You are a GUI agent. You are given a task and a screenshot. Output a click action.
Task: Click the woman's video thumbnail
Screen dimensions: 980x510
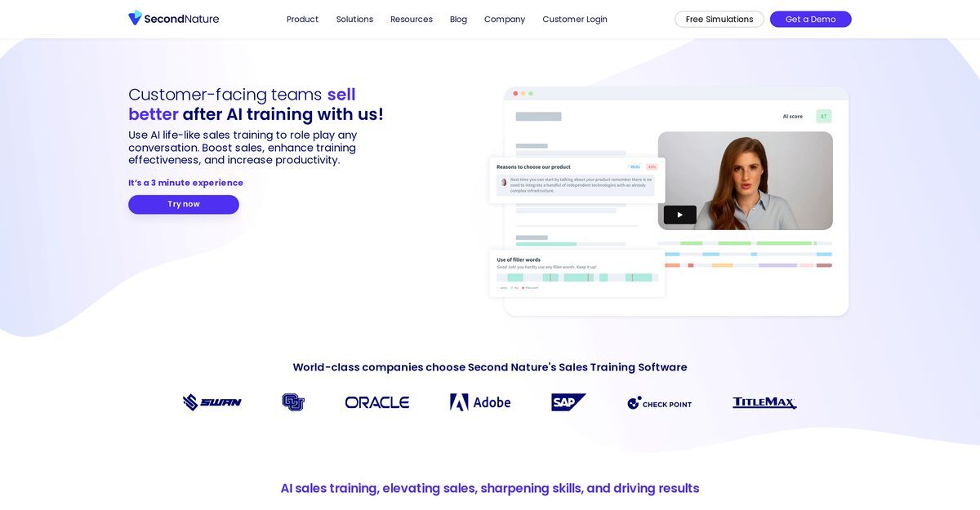pos(746,180)
